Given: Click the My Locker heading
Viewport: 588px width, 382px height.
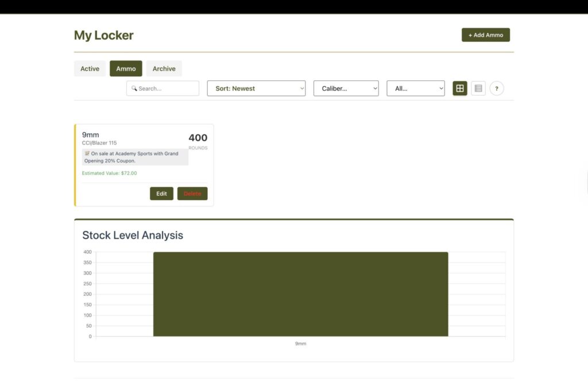Looking at the screenshot, I should pyautogui.click(x=104, y=35).
